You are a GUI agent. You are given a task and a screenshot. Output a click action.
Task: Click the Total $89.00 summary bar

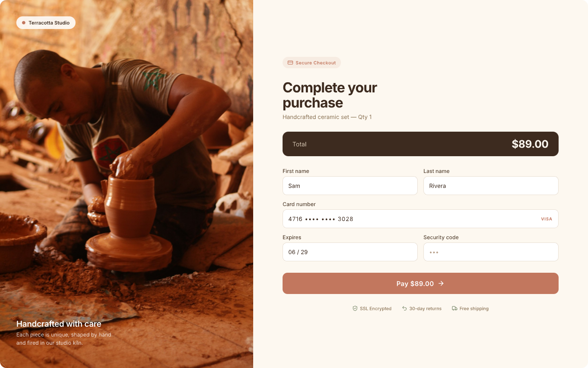(420, 144)
